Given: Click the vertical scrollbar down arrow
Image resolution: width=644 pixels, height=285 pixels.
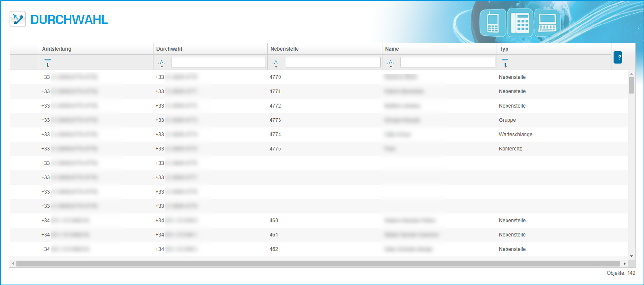Looking at the screenshot, I should click(631, 256).
